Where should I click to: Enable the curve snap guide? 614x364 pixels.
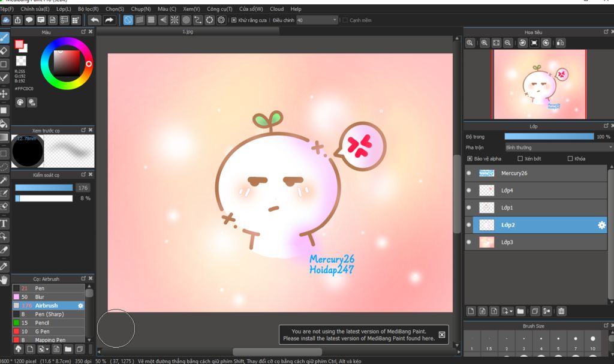coord(198,20)
